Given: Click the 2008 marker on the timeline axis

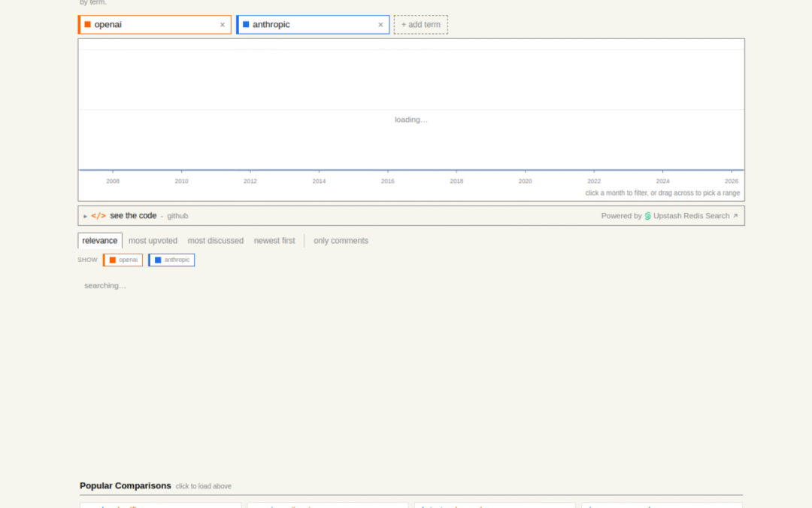Looking at the screenshot, I should (113, 181).
